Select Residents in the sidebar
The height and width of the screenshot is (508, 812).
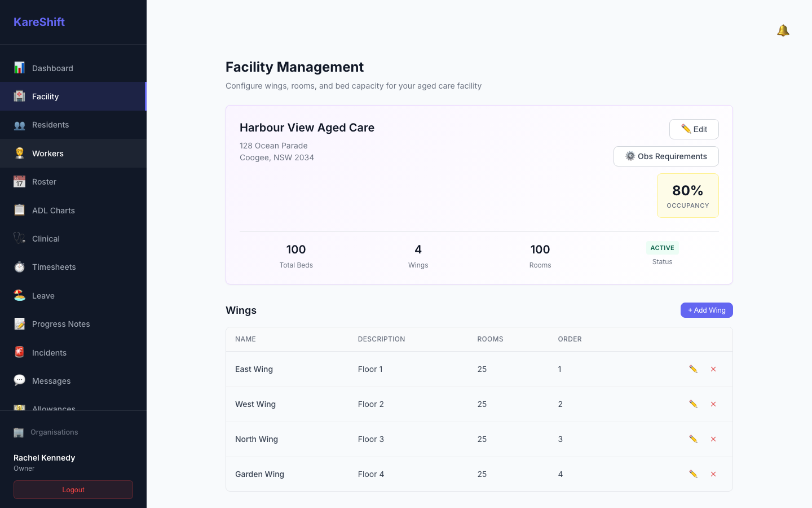73,125
